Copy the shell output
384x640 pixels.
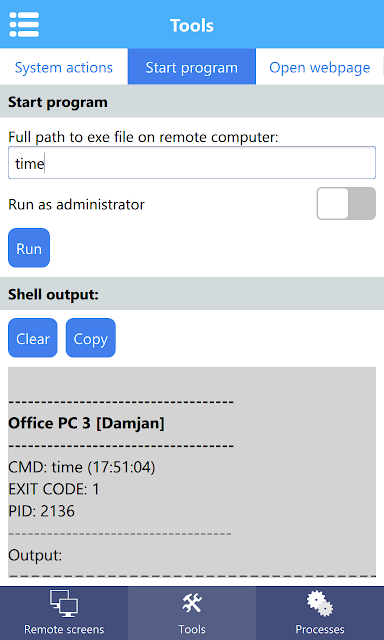pyautogui.click(x=91, y=338)
